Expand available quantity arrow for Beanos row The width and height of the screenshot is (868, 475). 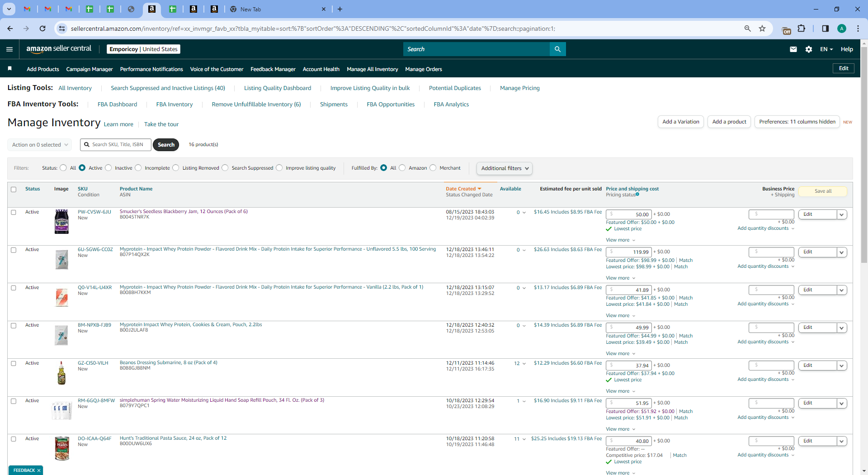click(x=524, y=364)
